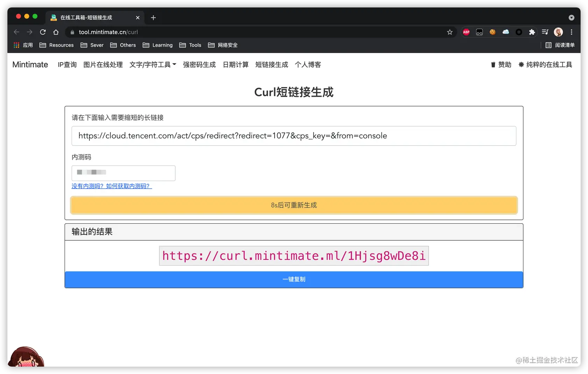
Task: Open the Adblock Plus extension
Action: pos(466,32)
